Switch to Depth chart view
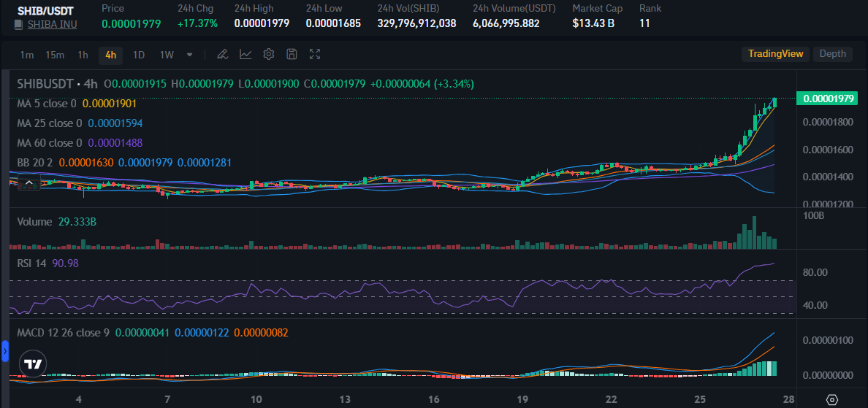 (833, 53)
